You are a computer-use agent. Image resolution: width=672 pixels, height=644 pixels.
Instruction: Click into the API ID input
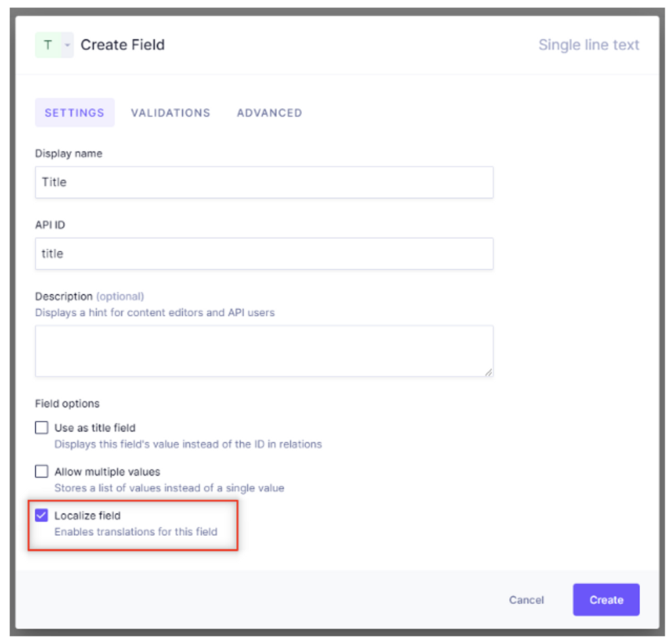264,254
